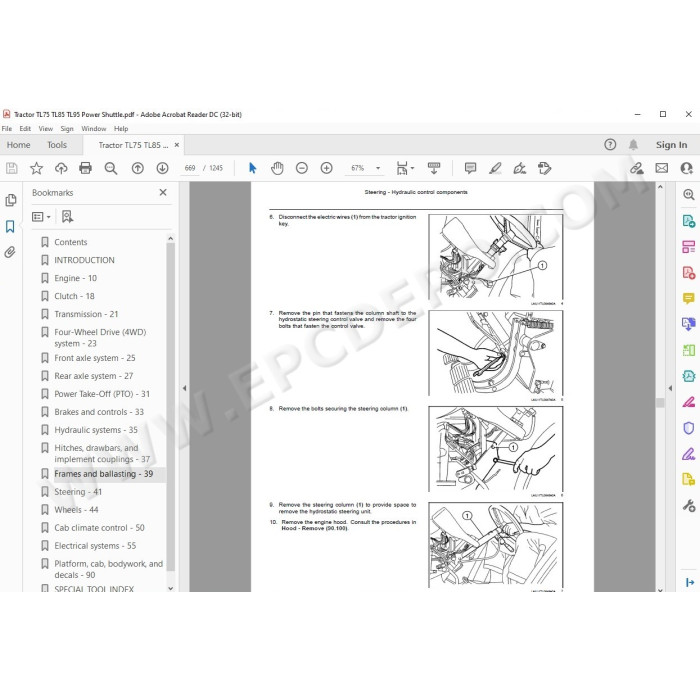
Task: Zoom in with plus button
Action: pyautogui.click(x=326, y=168)
